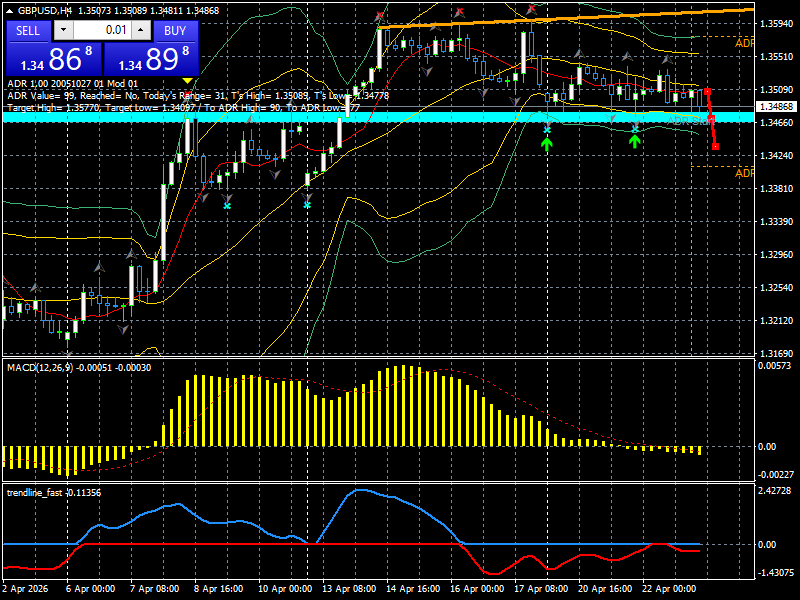Select the middle red X marker at chart top
The height and width of the screenshot is (600, 800).
point(460,11)
